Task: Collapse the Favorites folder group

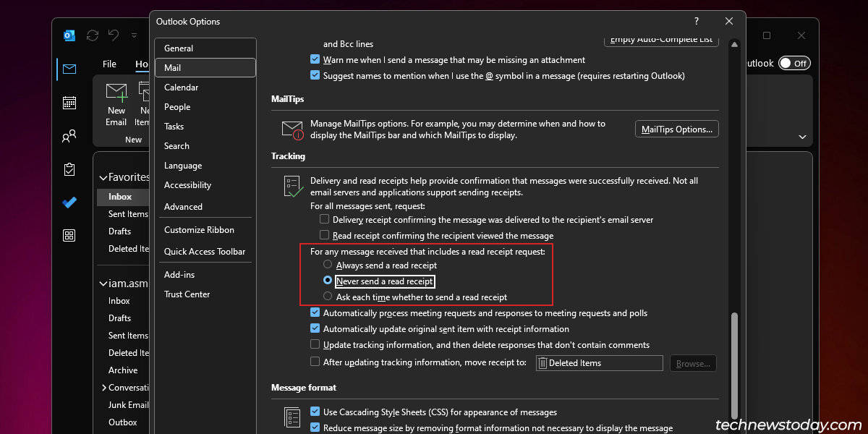Action: (102, 177)
